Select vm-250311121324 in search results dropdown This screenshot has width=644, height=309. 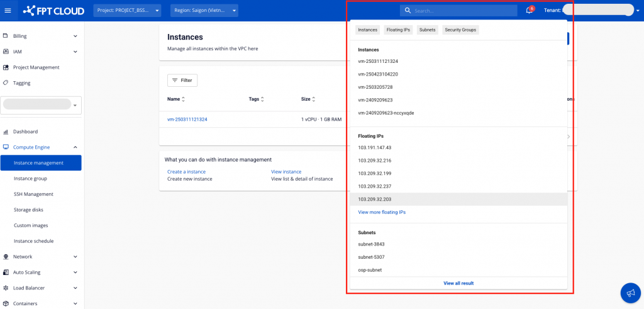click(x=458, y=61)
